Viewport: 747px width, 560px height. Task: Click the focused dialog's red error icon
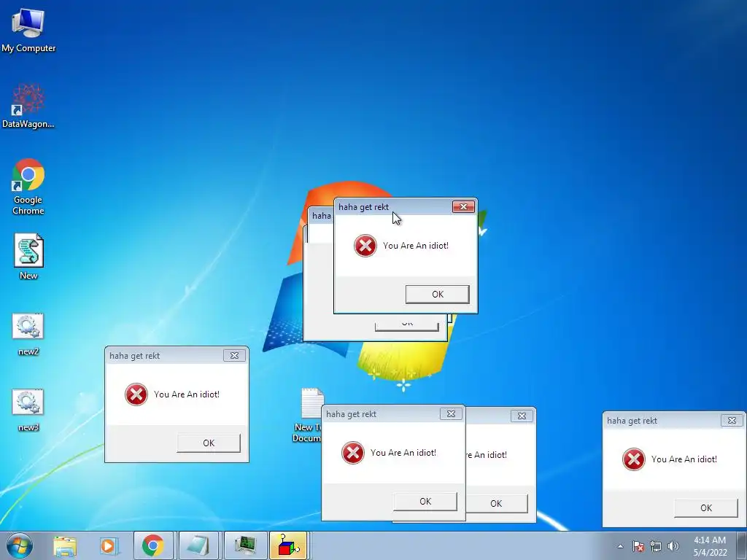pyautogui.click(x=365, y=246)
